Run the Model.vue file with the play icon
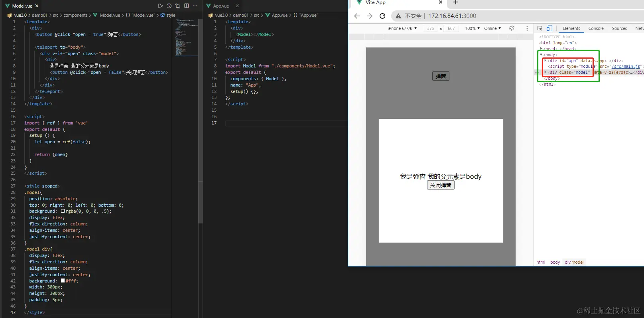 tap(160, 6)
